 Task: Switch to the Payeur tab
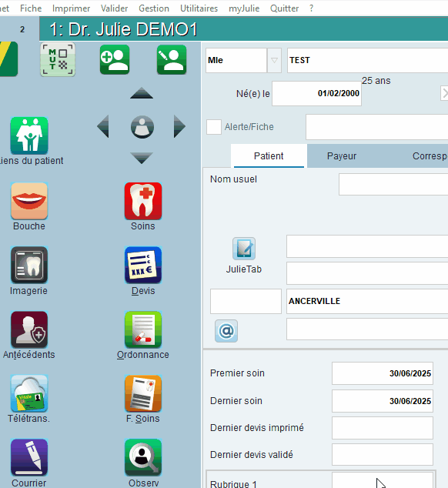[x=342, y=156]
